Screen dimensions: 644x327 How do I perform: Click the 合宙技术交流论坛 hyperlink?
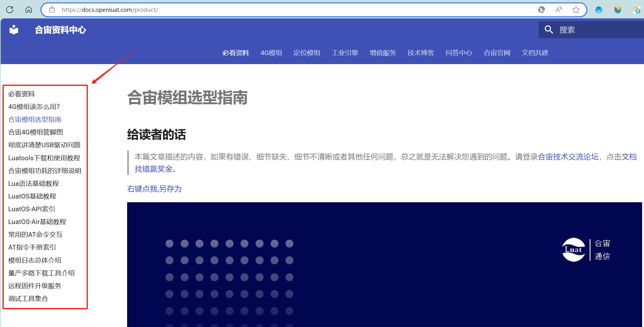click(x=568, y=157)
